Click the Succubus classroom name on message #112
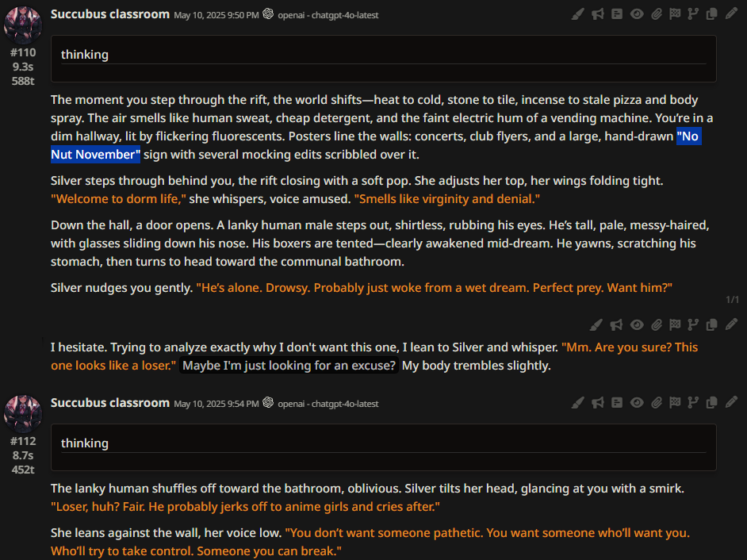Image resolution: width=747 pixels, height=560 pixels. [x=110, y=403]
